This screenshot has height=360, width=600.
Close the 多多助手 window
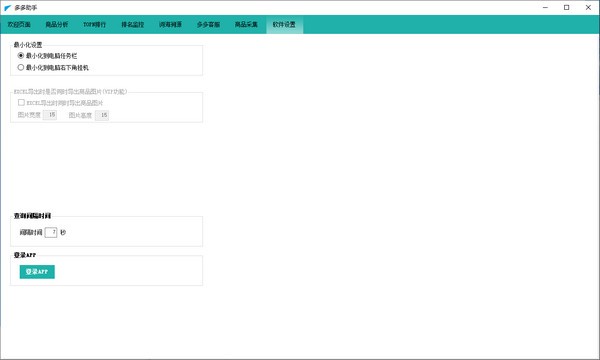[x=588, y=7]
